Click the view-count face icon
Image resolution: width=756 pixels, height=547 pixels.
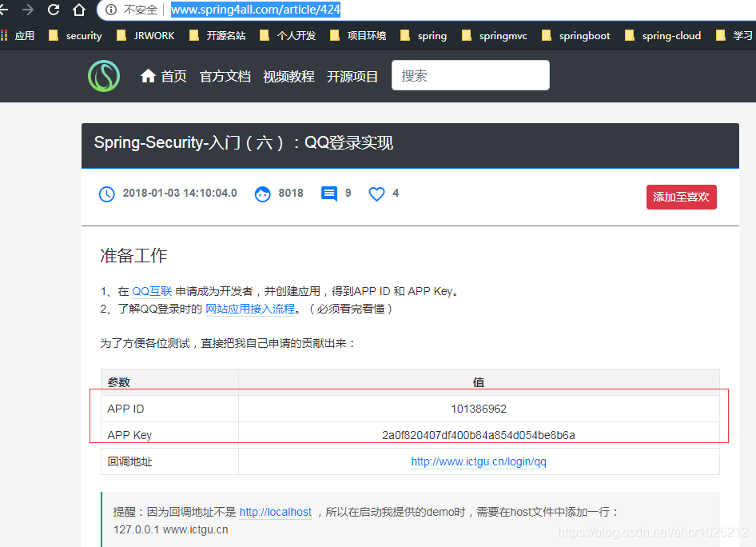click(262, 194)
